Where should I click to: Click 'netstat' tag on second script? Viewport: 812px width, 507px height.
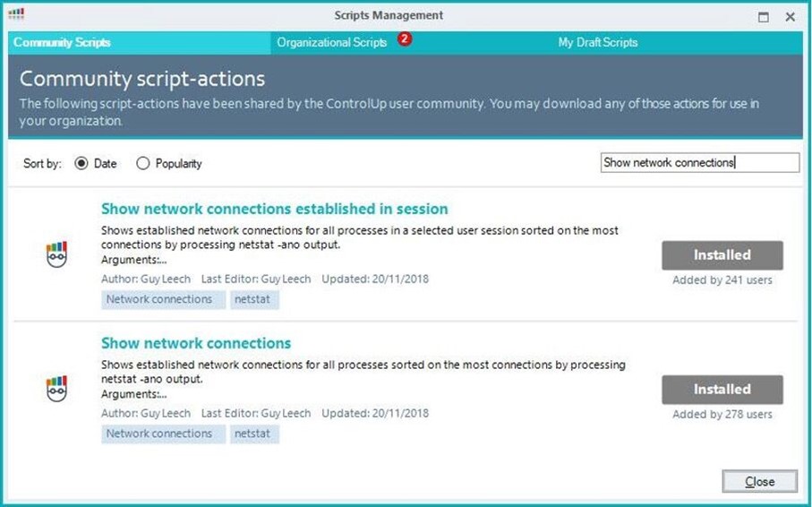(255, 434)
